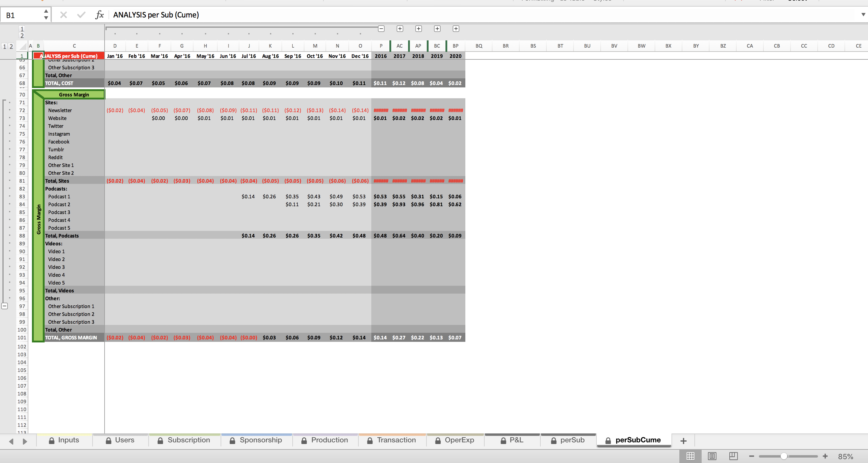Expand the formula bar dropdown arrow
This screenshot has width=868, height=463.
point(863,14)
